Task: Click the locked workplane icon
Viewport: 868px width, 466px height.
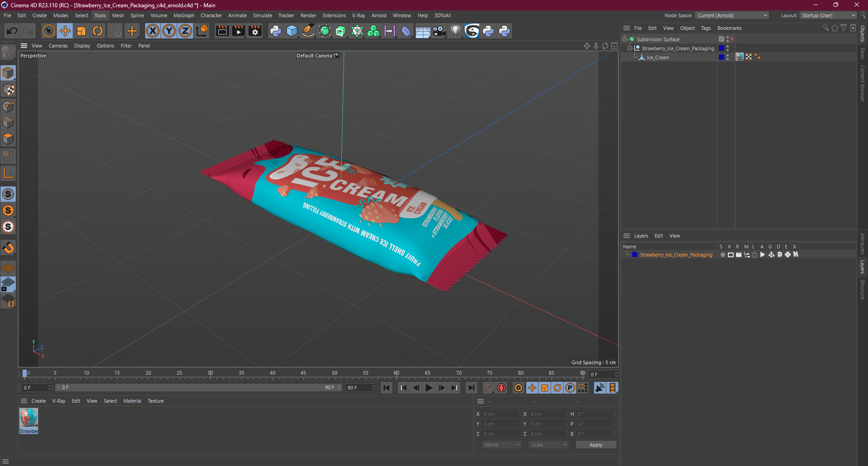Action: [x=8, y=285]
